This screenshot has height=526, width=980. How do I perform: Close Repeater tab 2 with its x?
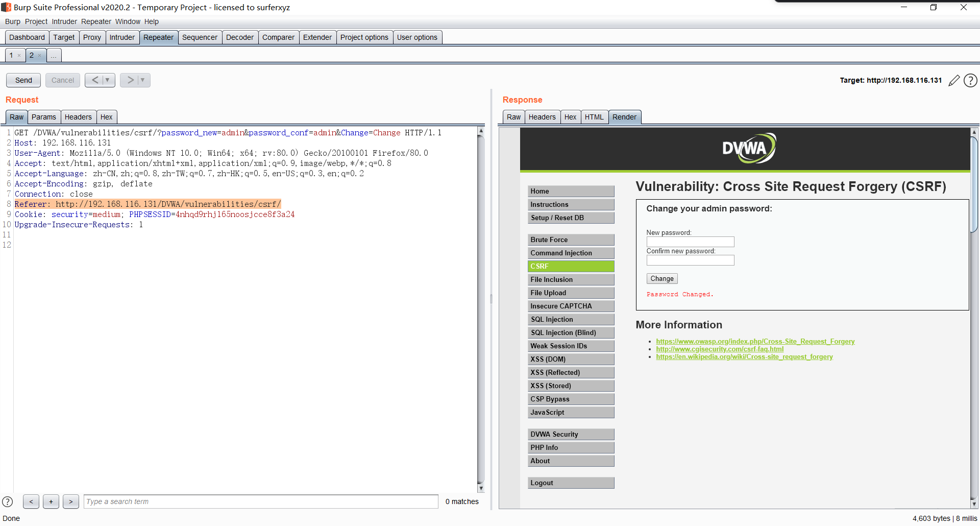tap(39, 56)
